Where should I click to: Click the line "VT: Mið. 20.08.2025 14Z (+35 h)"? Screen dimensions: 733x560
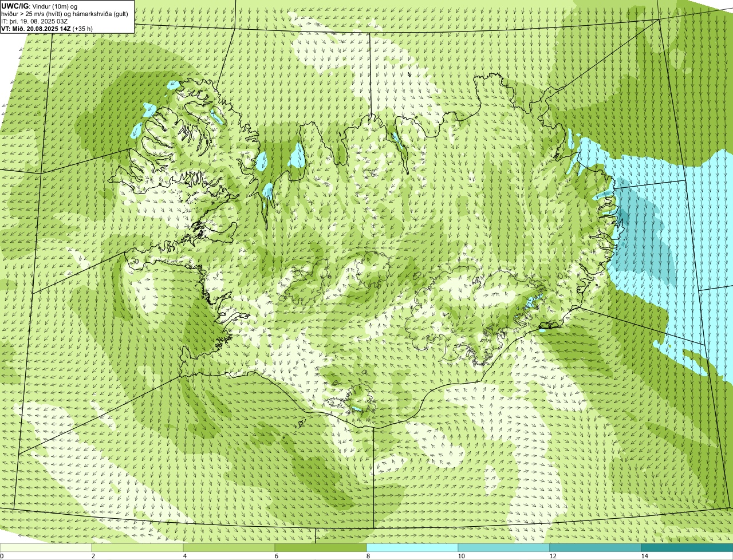pyautogui.click(x=47, y=28)
